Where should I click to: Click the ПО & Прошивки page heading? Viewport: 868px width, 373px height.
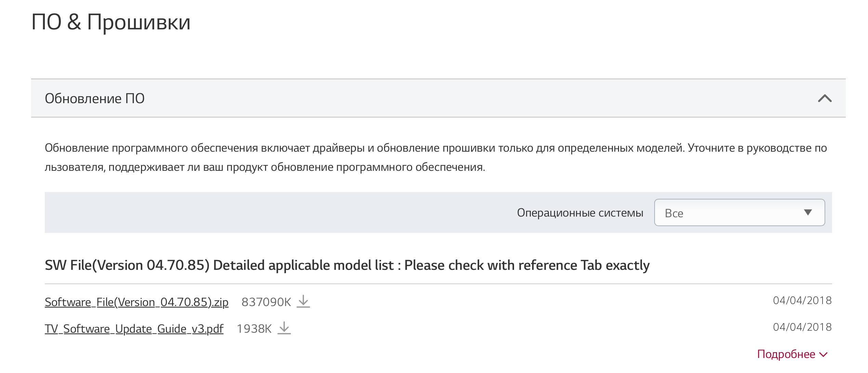[x=111, y=22]
